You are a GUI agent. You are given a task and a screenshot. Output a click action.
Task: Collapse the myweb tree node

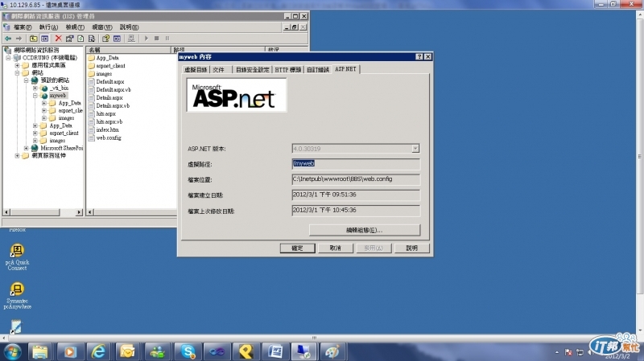[x=35, y=96]
